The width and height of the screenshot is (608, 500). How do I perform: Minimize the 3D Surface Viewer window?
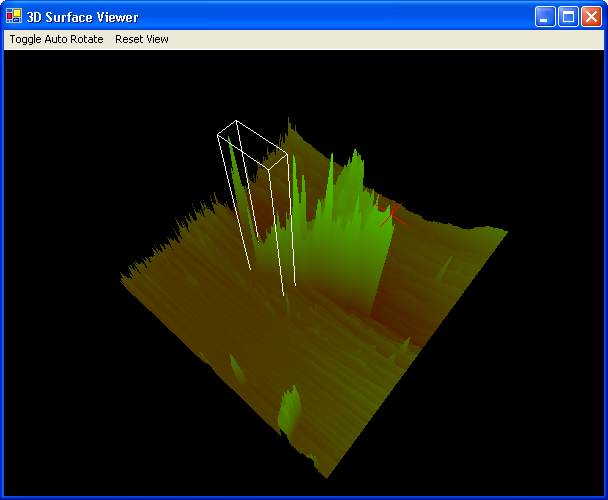545,17
